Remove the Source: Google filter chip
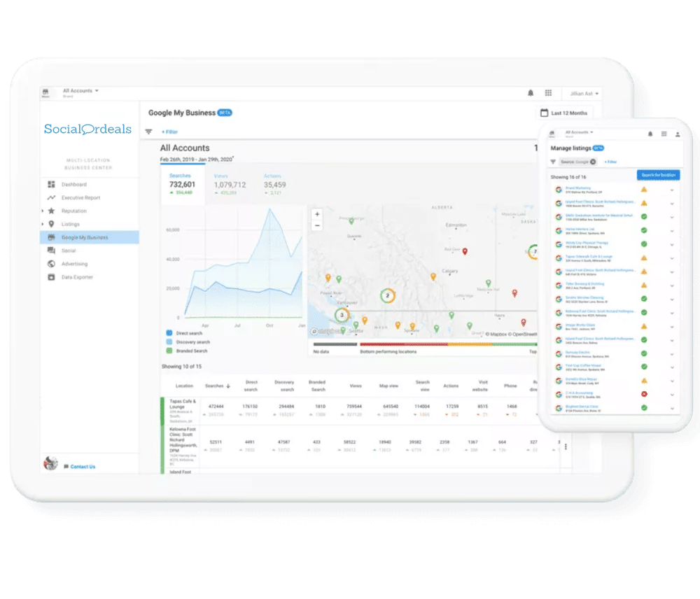The width and height of the screenshot is (700, 599). click(x=593, y=162)
